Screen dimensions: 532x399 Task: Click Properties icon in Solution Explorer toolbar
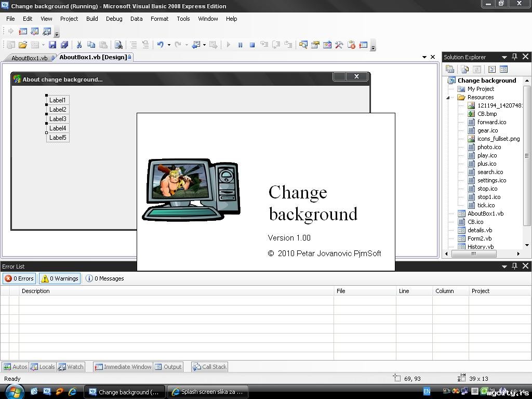(450, 69)
